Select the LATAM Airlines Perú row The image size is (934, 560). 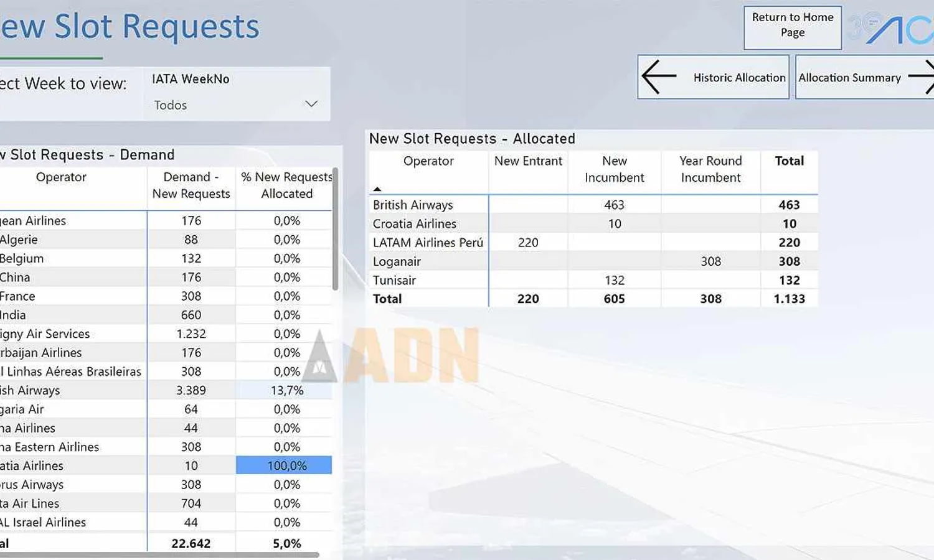pyautogui.click(x=428, y=243)
